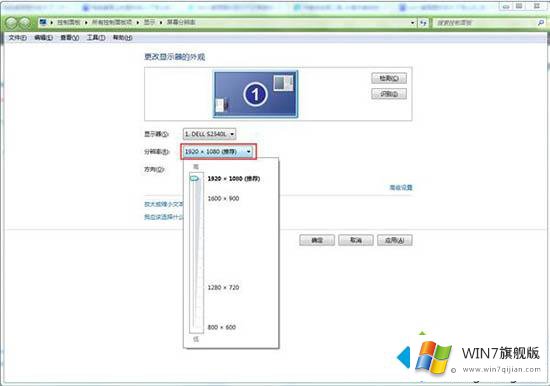Open the 文件(F) menu

coord(17,38)
